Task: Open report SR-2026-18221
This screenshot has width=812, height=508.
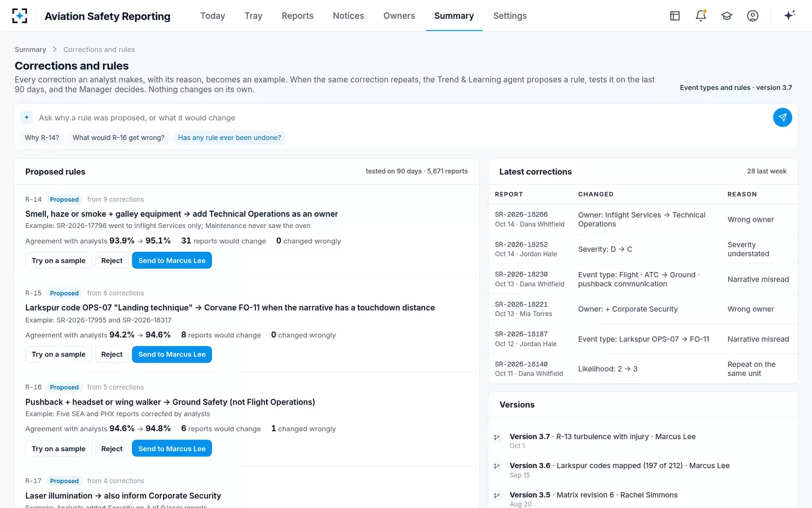Action: point(643,309)
